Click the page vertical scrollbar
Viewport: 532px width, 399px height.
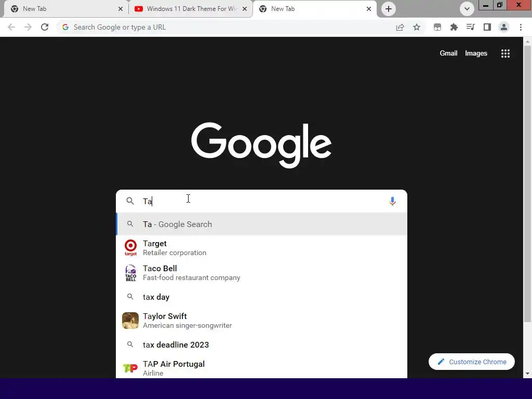527,183
